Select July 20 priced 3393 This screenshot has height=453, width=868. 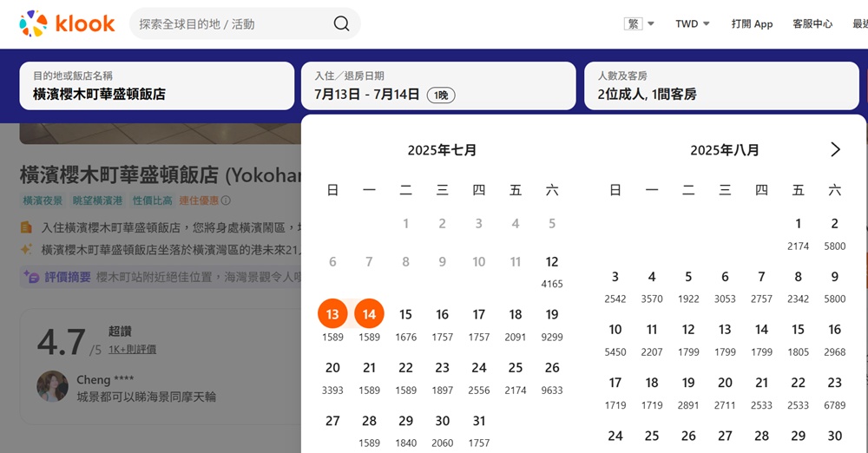pyautogui.click(x=332, y=377)
